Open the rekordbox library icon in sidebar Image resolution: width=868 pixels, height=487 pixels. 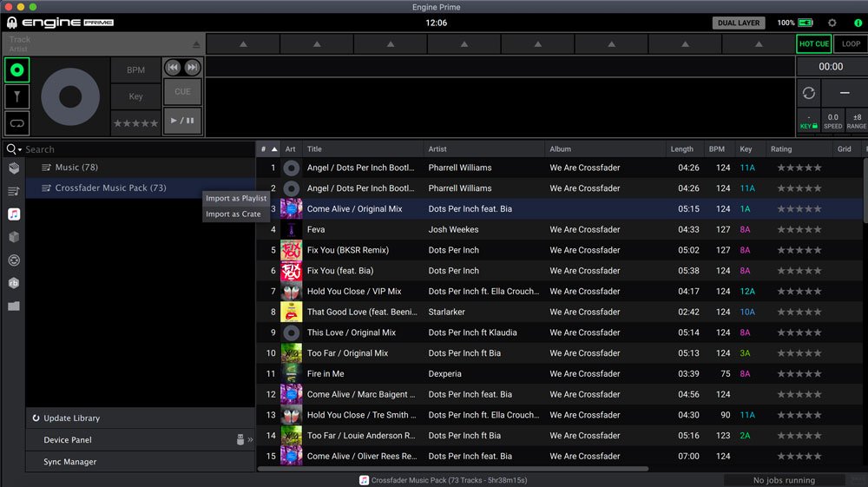(x=14, y=283)
